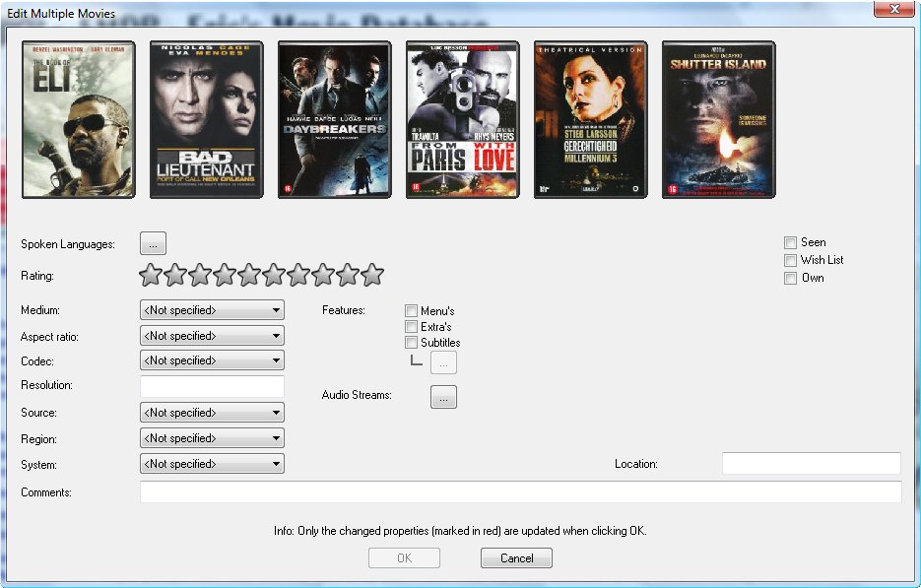Set rating to five stars
The height and width of the screenshot is (588, 921).
click(249, 276)
